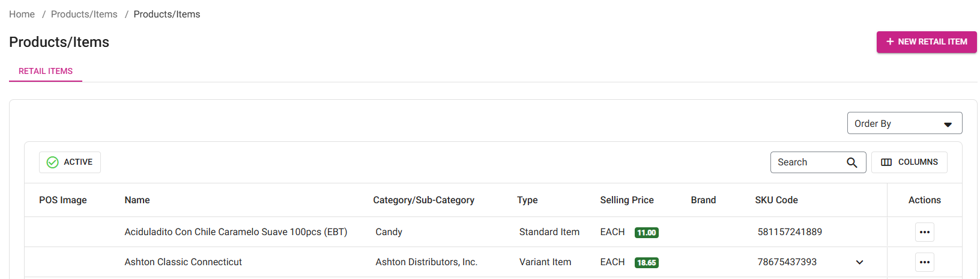The width and height of the screenshot is (980, 279).
Task: Open the Order By dropdown
Action: [x=904, y=123]
